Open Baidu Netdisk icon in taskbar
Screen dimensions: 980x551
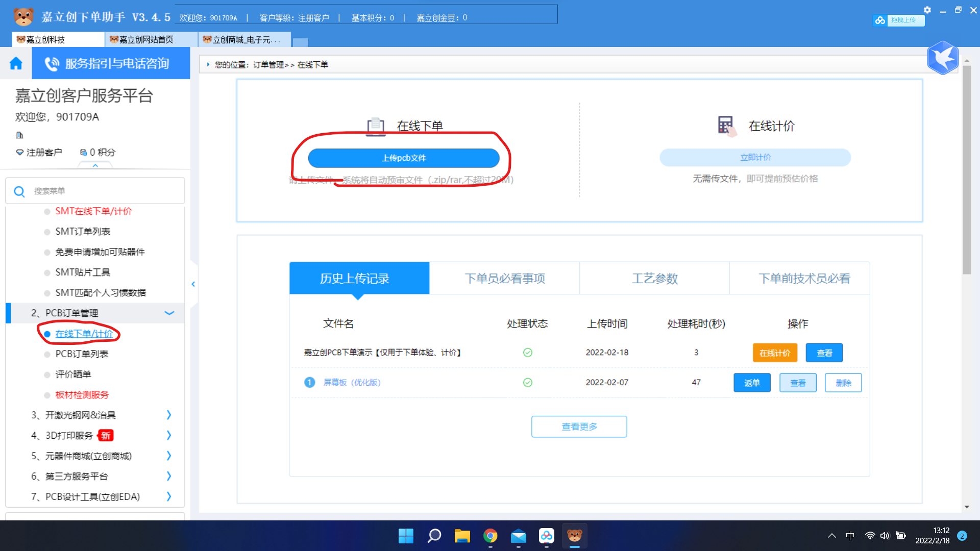click(x=546, y=536)
